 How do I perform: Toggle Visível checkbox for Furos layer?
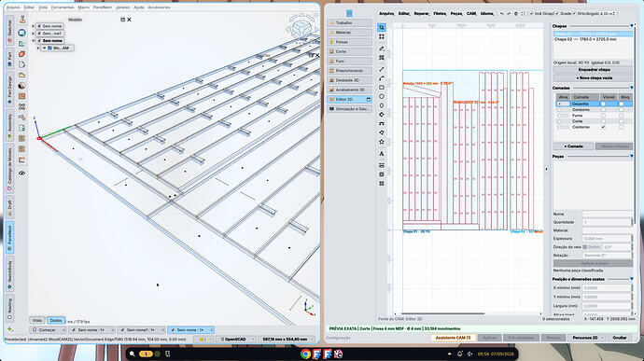[x=603, y=116]
